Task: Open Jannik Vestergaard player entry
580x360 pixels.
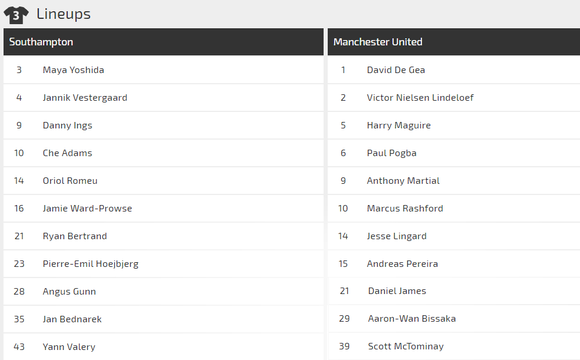Action: click(163, 98)
